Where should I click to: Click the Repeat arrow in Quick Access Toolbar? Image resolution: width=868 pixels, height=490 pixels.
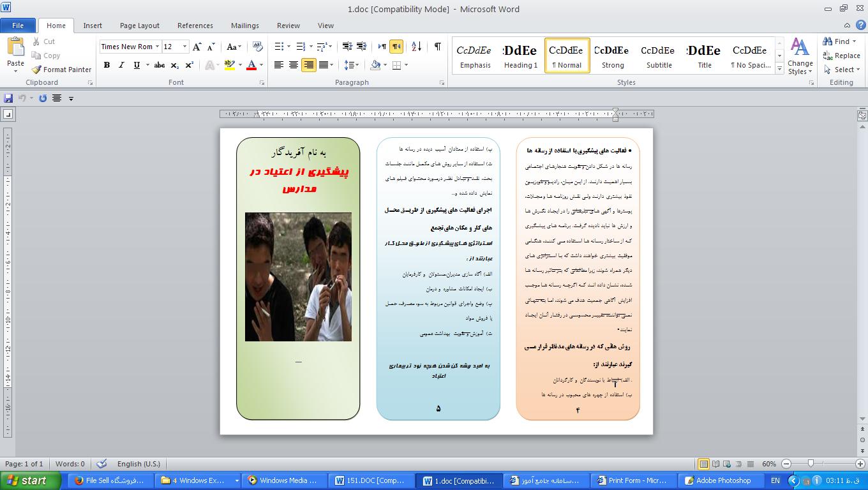pos(43,98)
